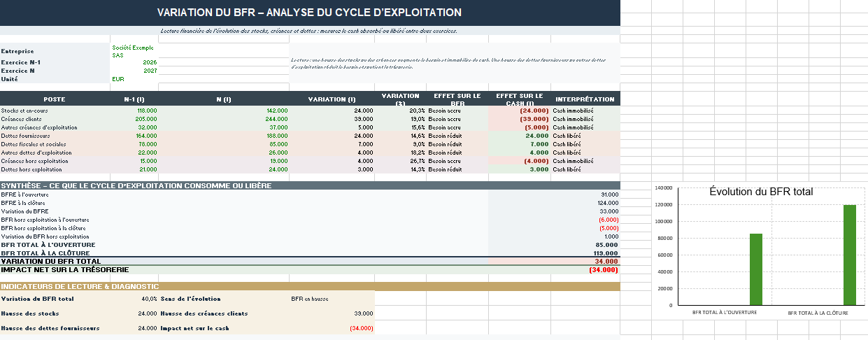
Task: Click the green bar for BFR TOTAL À L'OUVERTURE
Action: (x=755, y=269)
